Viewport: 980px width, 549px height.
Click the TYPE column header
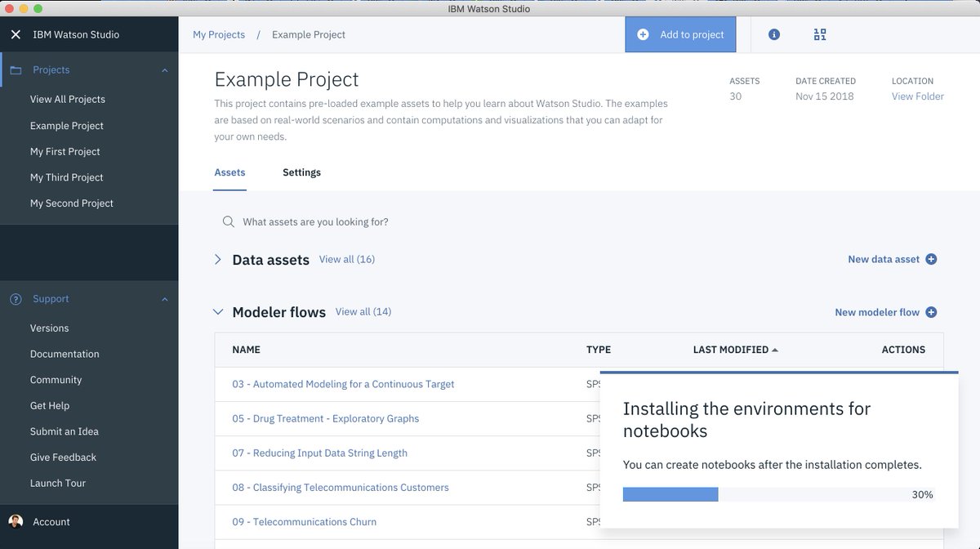[x=599, y=350]
